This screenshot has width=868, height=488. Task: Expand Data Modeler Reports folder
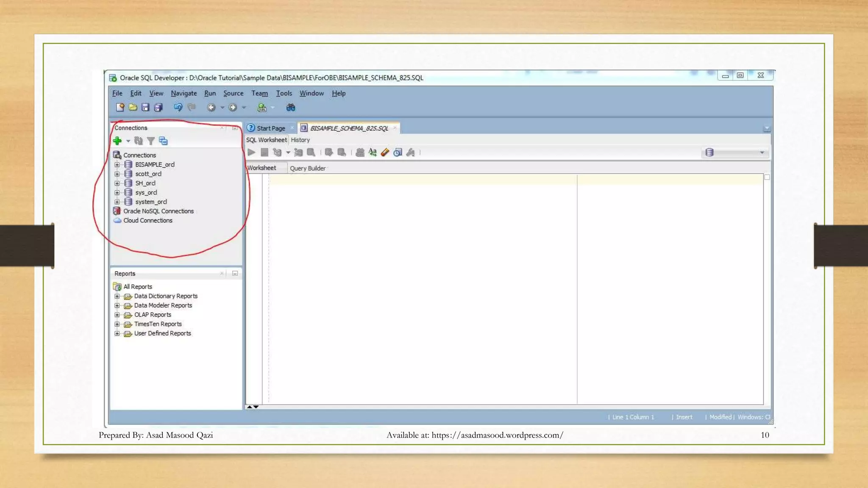pyautogui.click(x=117, y=306)
